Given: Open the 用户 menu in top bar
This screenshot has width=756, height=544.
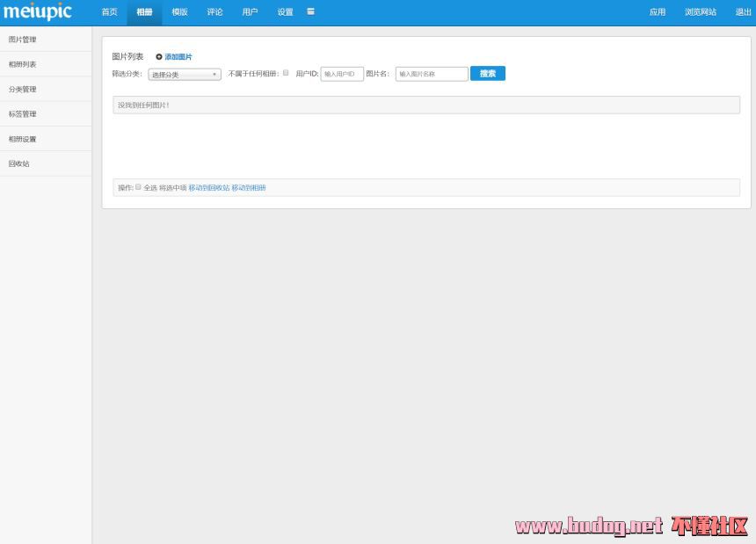Looking at the screenshot, I should (x=250, y=12).
